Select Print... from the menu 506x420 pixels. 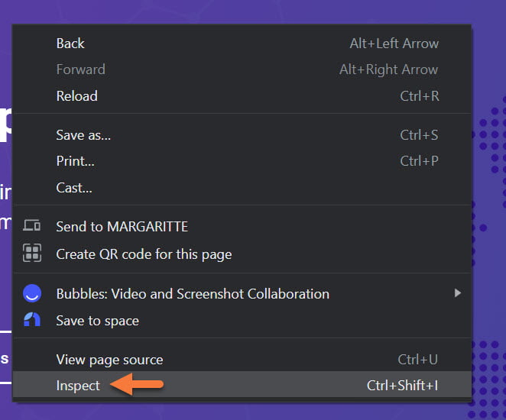pyautogui.click(x=75, y=161)
